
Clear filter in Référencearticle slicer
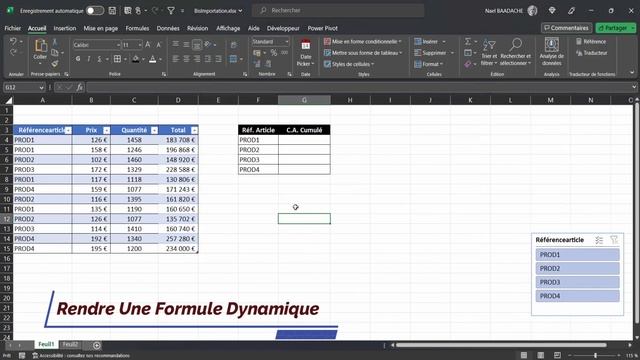tap(614, 240)
